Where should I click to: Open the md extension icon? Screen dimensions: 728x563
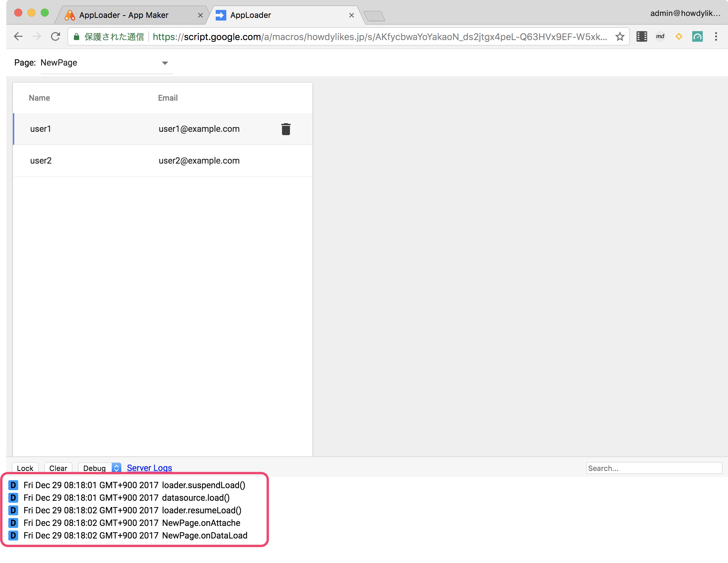[x=660, y=36]
